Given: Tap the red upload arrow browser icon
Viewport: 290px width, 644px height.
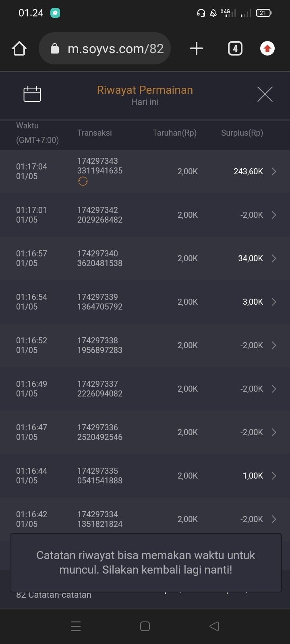Looking at the screenshot, I should [x=267, y=49].
